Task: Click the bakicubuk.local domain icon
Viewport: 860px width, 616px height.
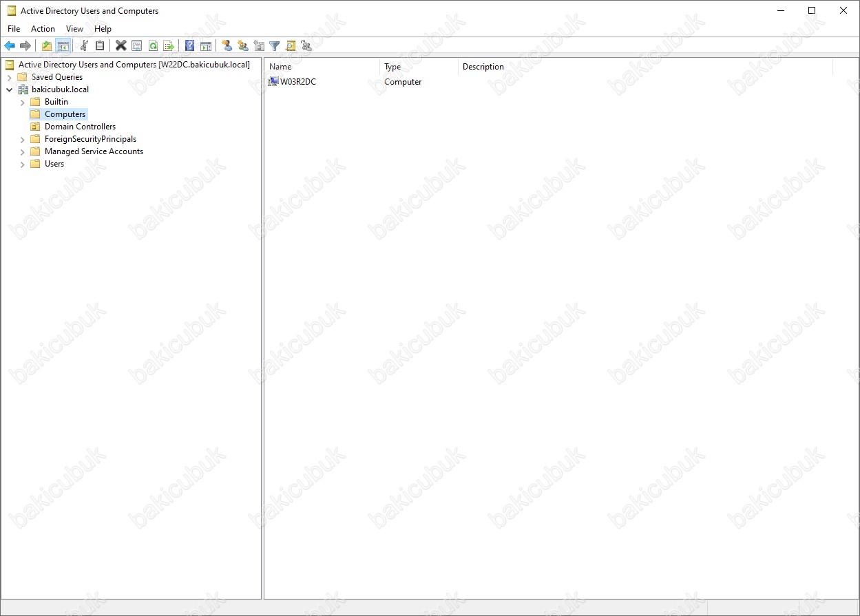Action: (23, 89)
